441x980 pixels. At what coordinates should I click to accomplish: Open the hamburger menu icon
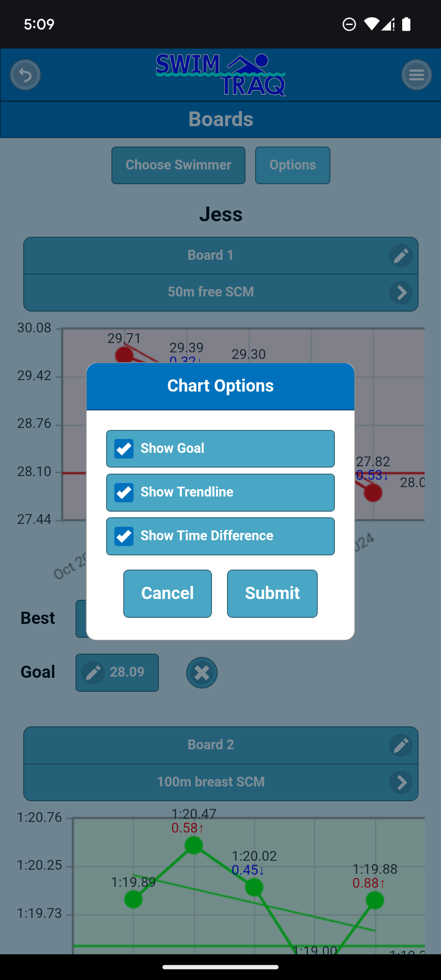[x=416, y=75]
